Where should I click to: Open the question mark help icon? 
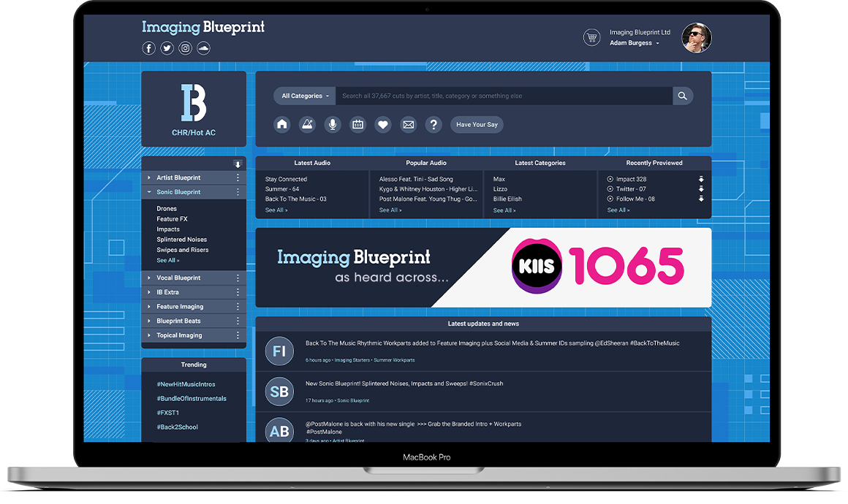tap(434, 124)
